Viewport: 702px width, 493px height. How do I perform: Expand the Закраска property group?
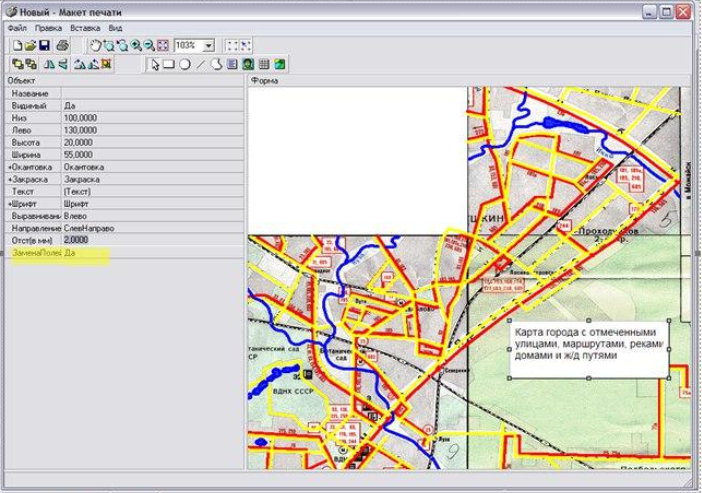(10, 179)
